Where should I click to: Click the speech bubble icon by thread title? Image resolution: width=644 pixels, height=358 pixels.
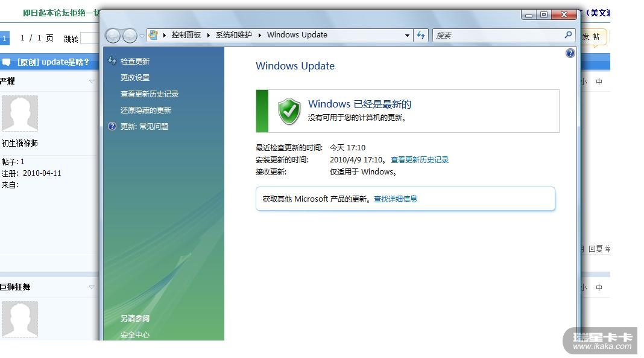tap(7, 62)
